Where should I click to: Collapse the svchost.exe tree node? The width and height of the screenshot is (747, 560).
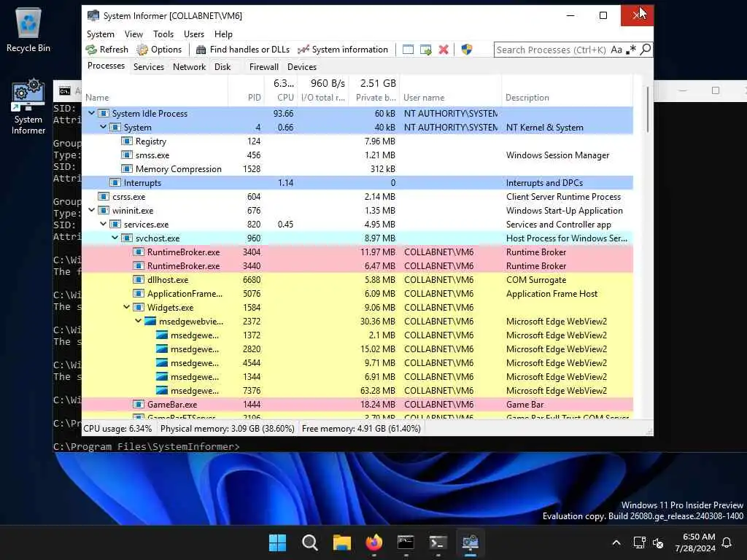click(115, 238)
